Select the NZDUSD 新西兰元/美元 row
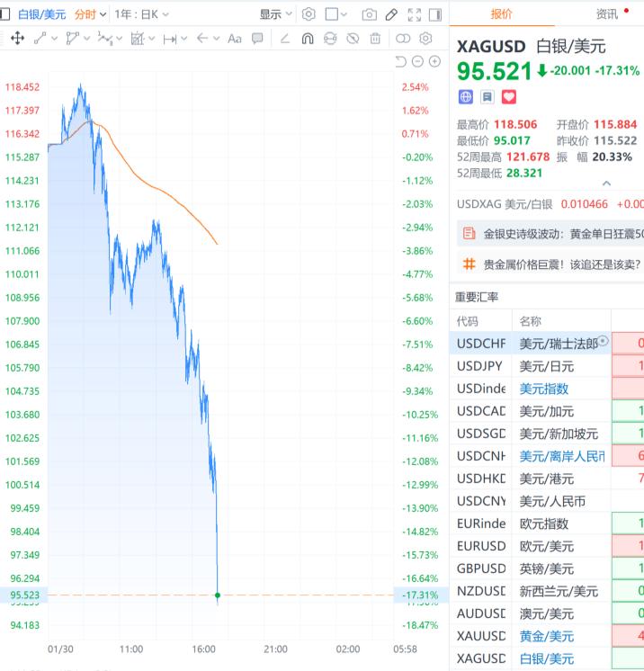This screenshot has width=644, height=671. [x=547, y=591]
